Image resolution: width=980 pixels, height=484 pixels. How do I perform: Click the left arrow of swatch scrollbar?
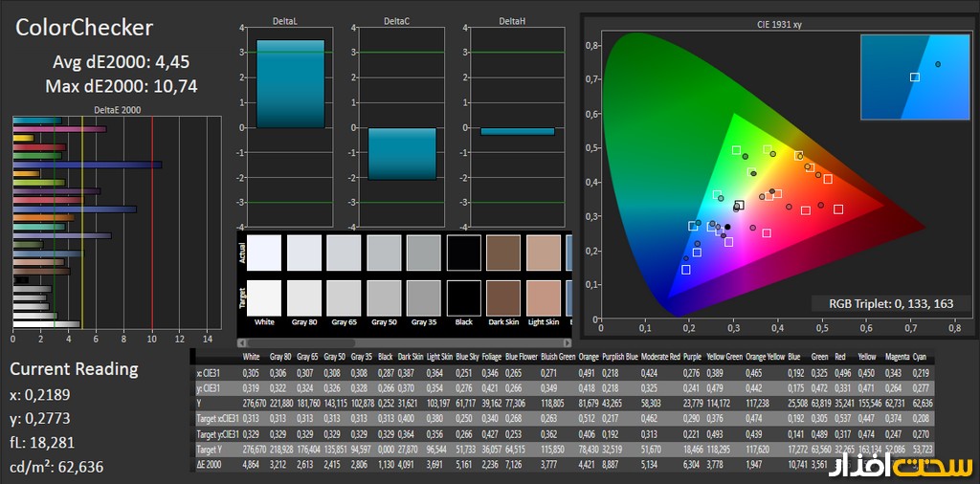click(241, 342)
